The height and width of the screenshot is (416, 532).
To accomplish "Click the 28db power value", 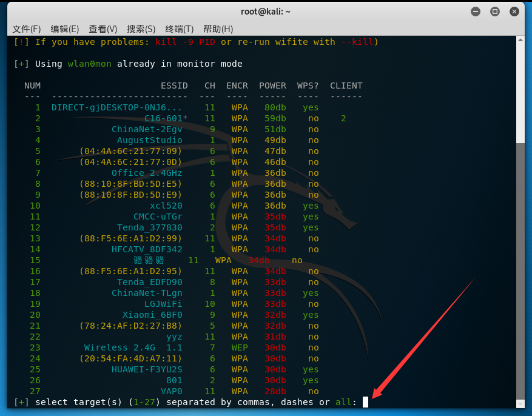I will coord(275,391).
